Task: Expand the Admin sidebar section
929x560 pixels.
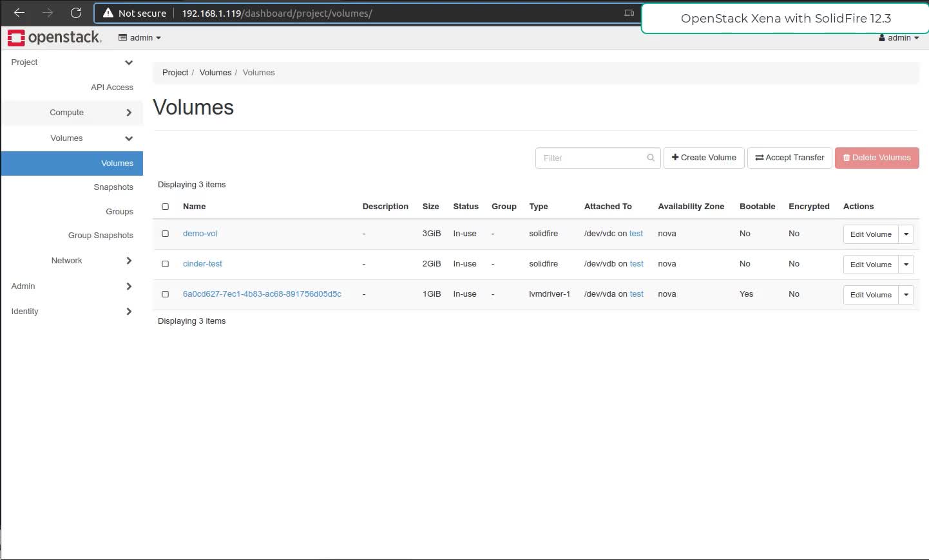Action: [x=72, y=286]
